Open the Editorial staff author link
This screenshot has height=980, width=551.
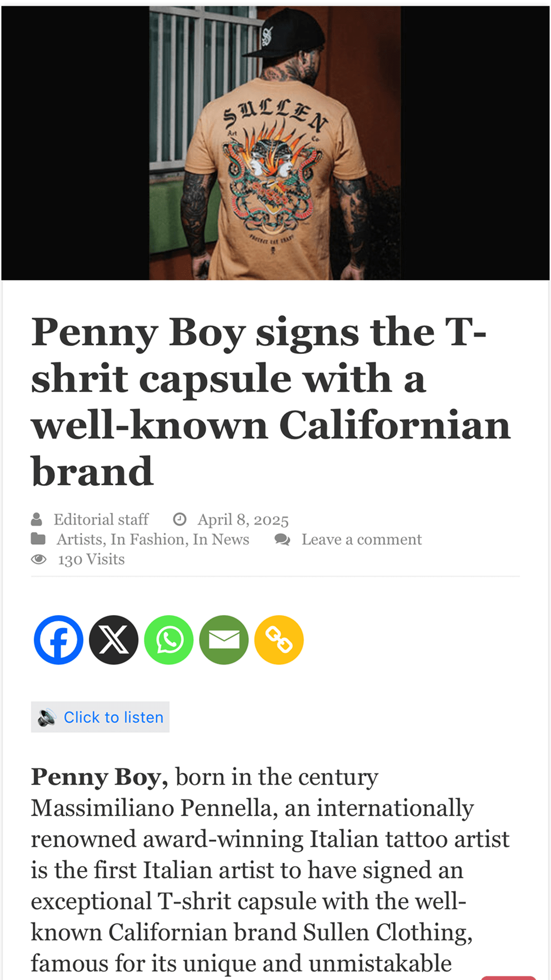pyautogui.click(x=101, y=520)
